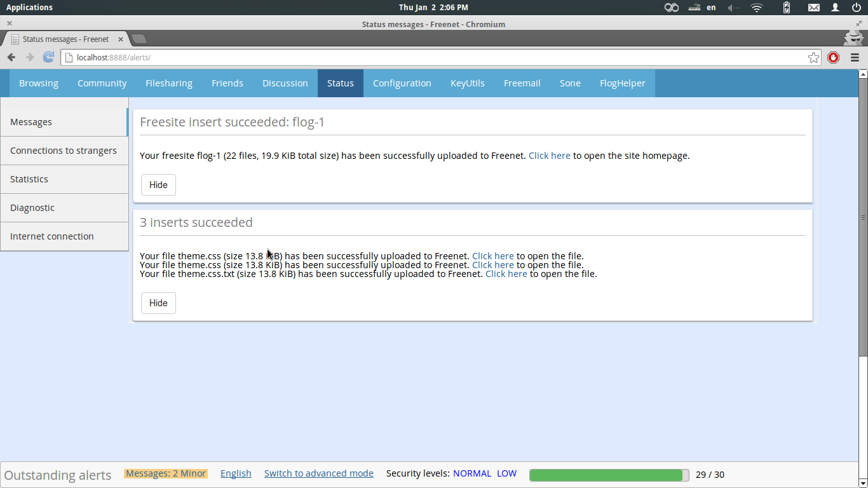Reload the page with the refresh icon

pos(48,57)
